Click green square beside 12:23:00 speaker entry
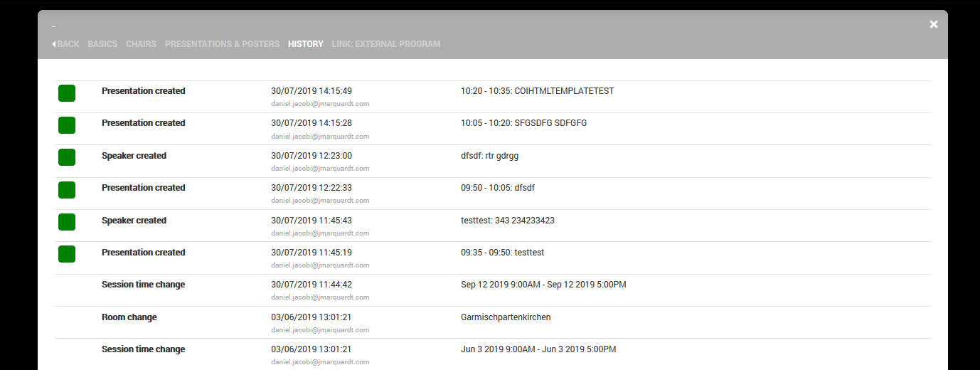This screenshot has height=370, width=980. 67,157
